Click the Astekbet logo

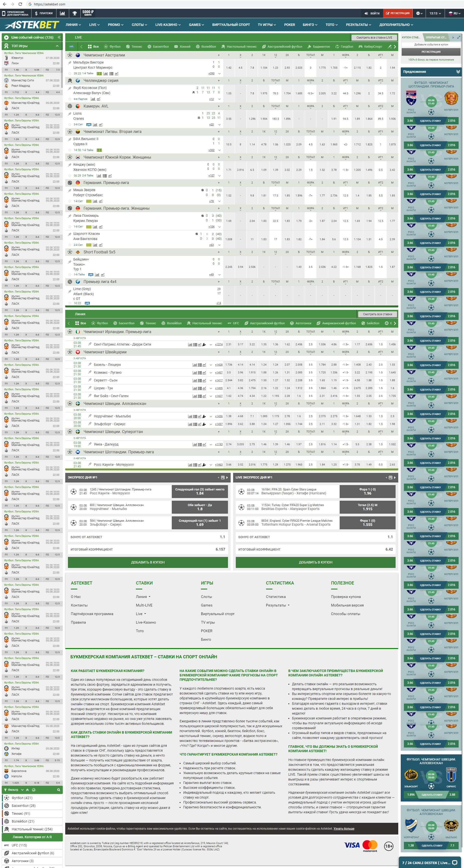tap(32, 25)
